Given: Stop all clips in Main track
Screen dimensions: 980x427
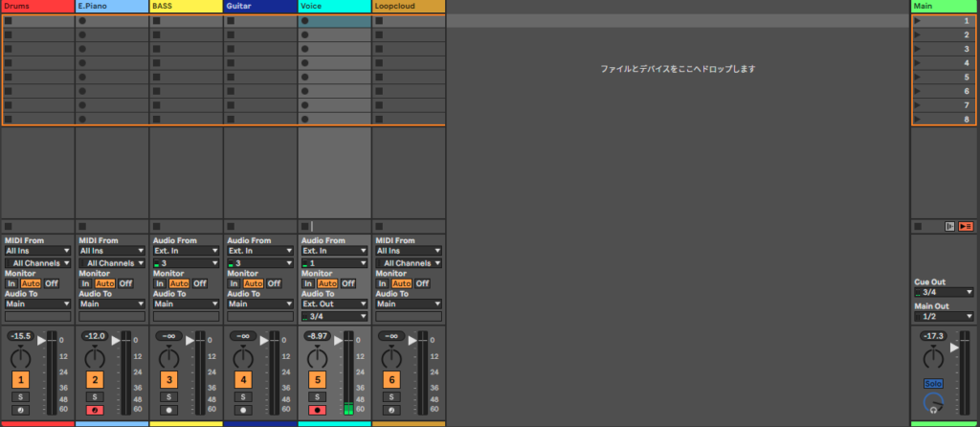Looking at the screenshot, I should pyautogui.click(x=918, y=227).
